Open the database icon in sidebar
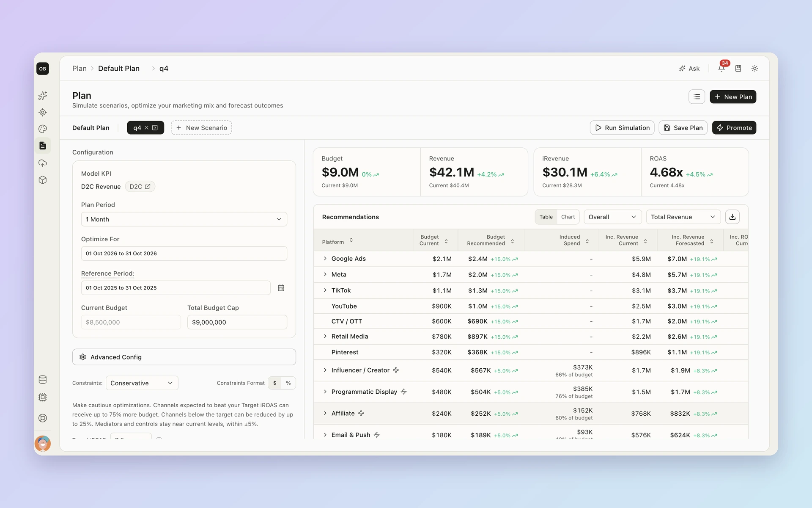 43,380
